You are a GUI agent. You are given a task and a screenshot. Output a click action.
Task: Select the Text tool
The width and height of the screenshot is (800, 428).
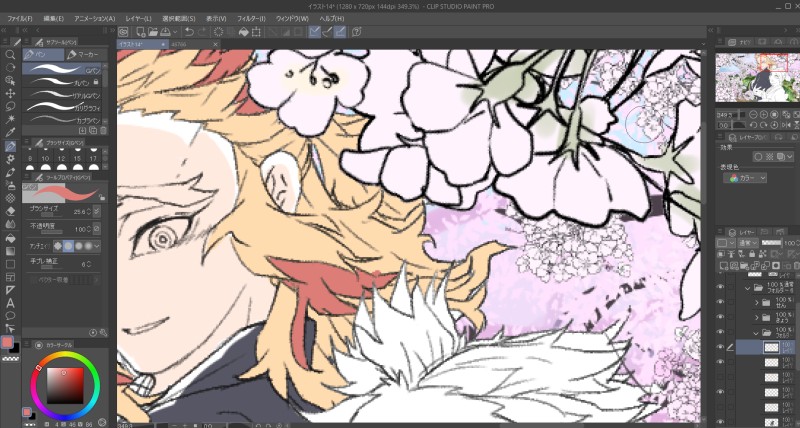tap(10, 303)
